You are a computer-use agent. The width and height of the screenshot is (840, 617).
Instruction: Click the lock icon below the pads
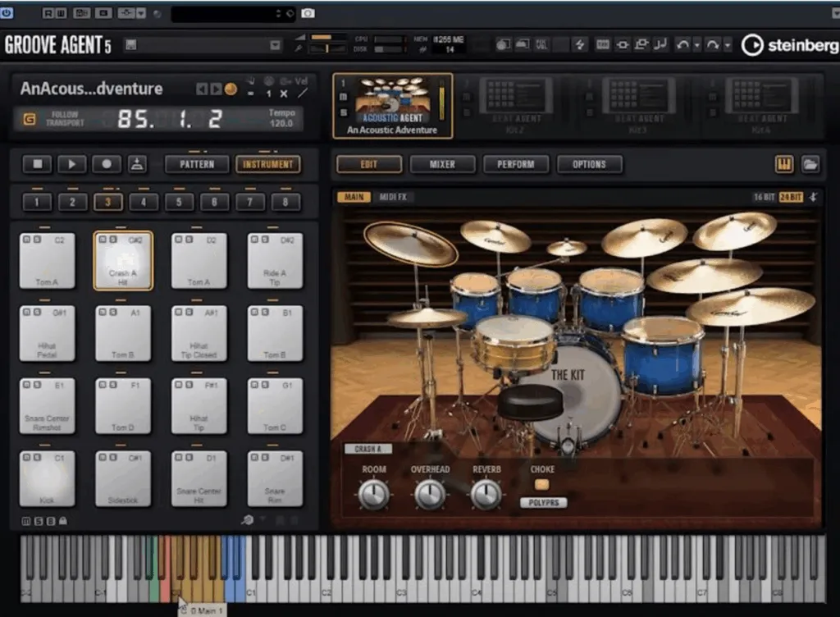63,521
